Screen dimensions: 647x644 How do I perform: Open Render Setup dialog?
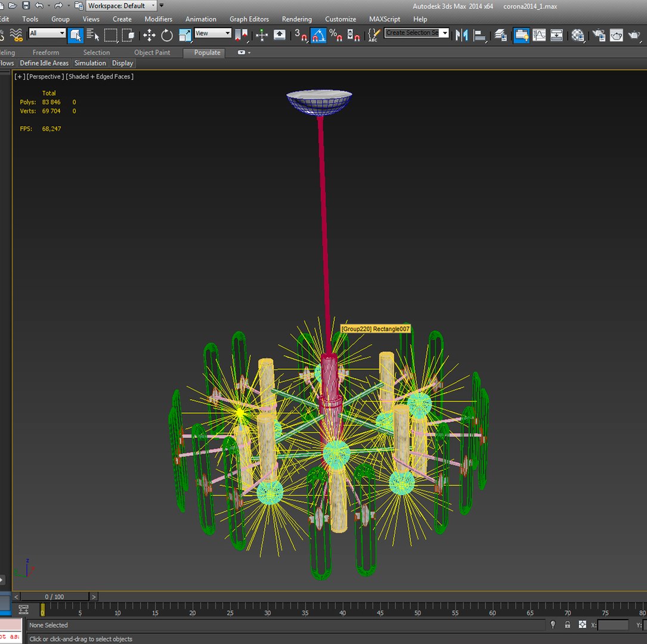[x=599, y=35]
